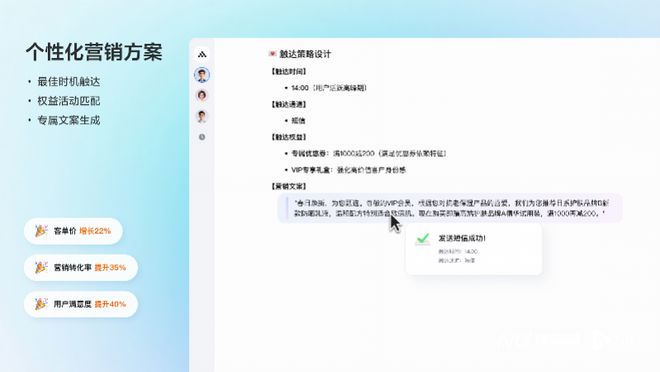Click the 触达策略设计 heading
The image size is (660, 372).
coord(305,54)
